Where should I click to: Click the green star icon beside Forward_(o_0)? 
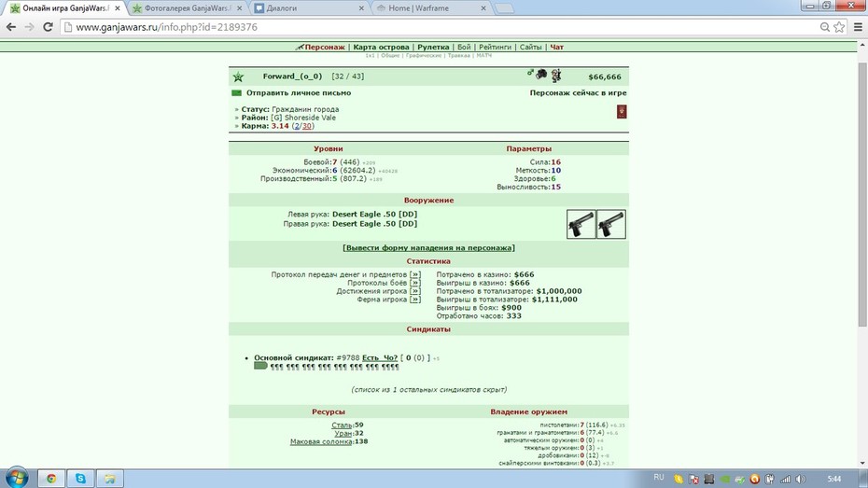coord(238,77)
